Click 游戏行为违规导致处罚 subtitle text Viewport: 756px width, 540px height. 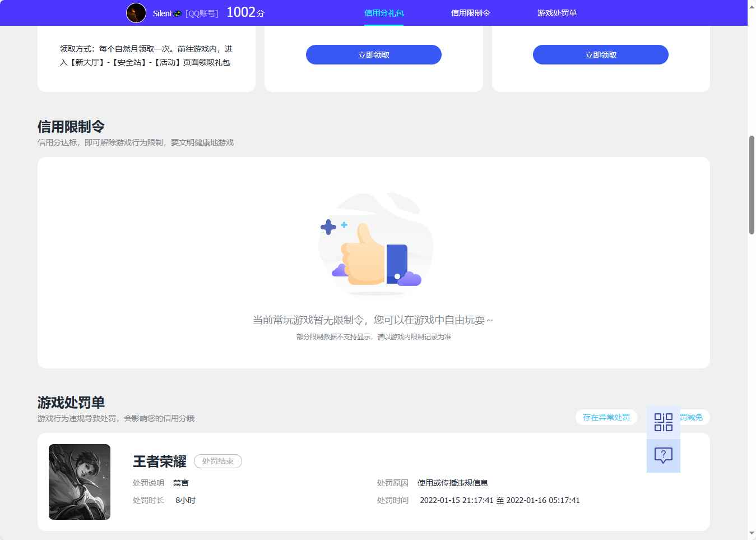coord(116,418)
